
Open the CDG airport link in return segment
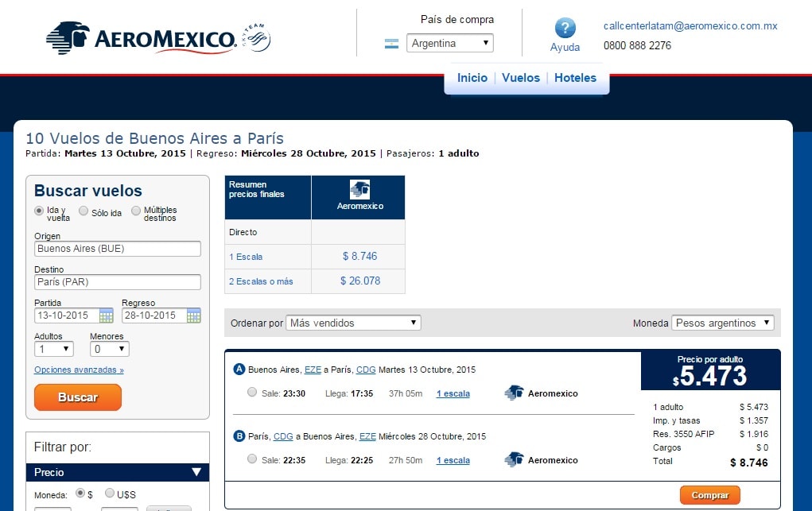click(283, 436)
